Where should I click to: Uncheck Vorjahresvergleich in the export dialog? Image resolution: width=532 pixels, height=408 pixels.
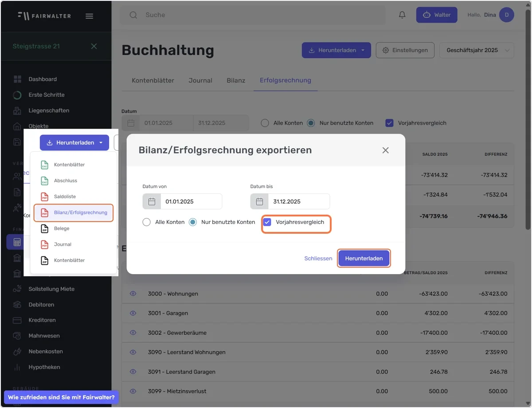pyautogui.click(x=267, y=222)
